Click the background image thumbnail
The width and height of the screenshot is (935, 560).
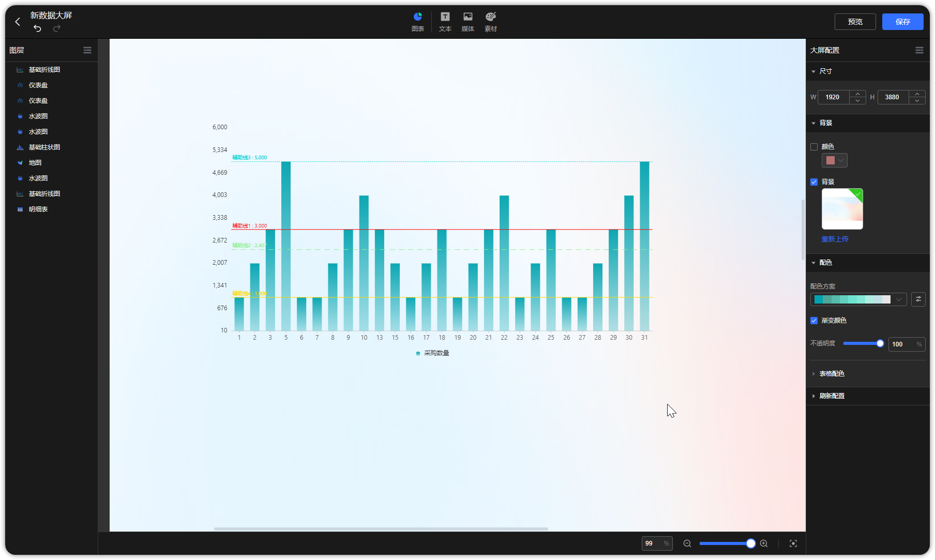click(842, 209)
